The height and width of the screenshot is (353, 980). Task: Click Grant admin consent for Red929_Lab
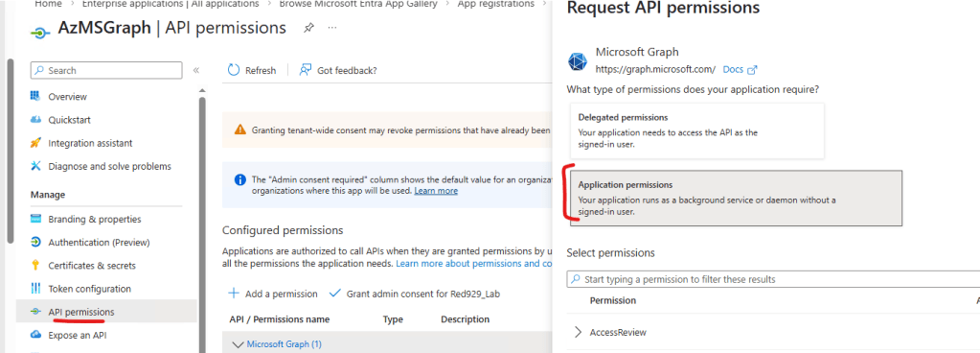pos(415,294)
